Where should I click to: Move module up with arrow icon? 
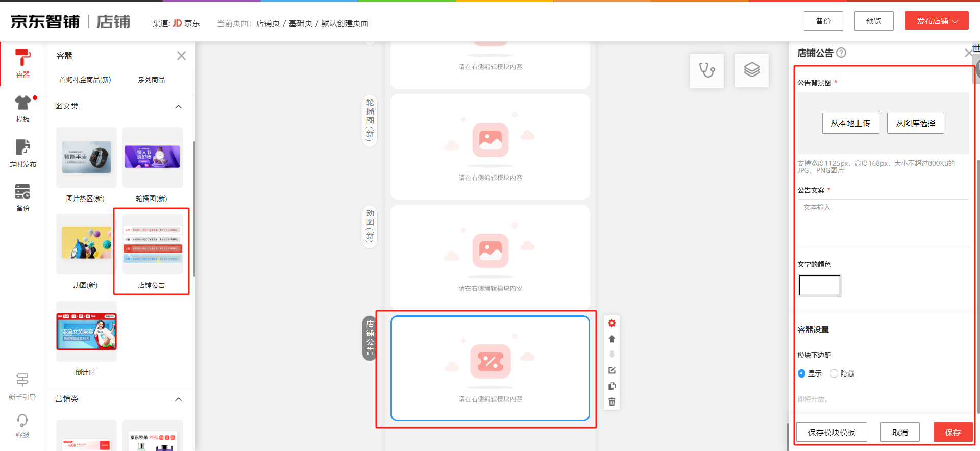611,339
